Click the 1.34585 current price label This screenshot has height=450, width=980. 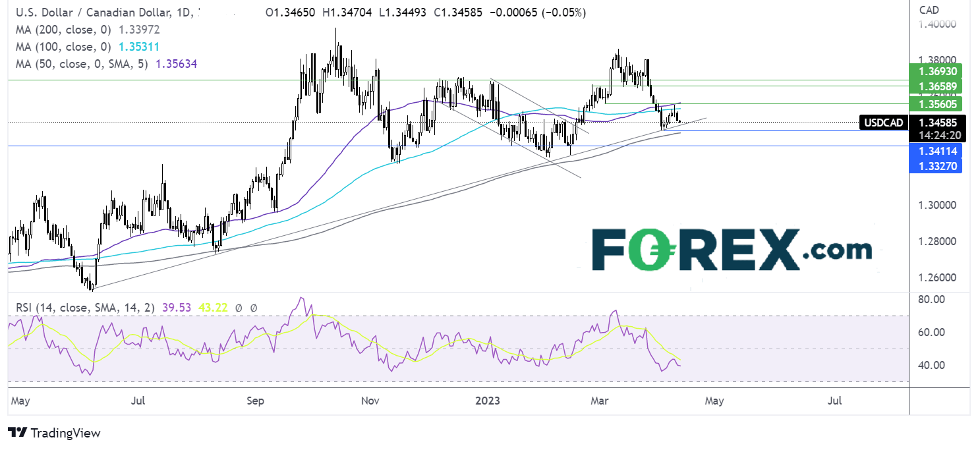click(x=937, y=122)
